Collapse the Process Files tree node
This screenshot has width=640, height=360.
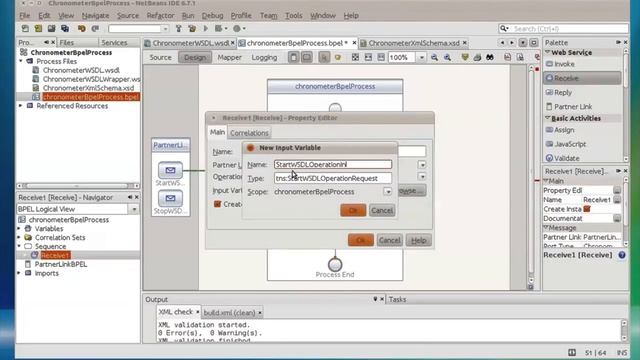point(21,61)
